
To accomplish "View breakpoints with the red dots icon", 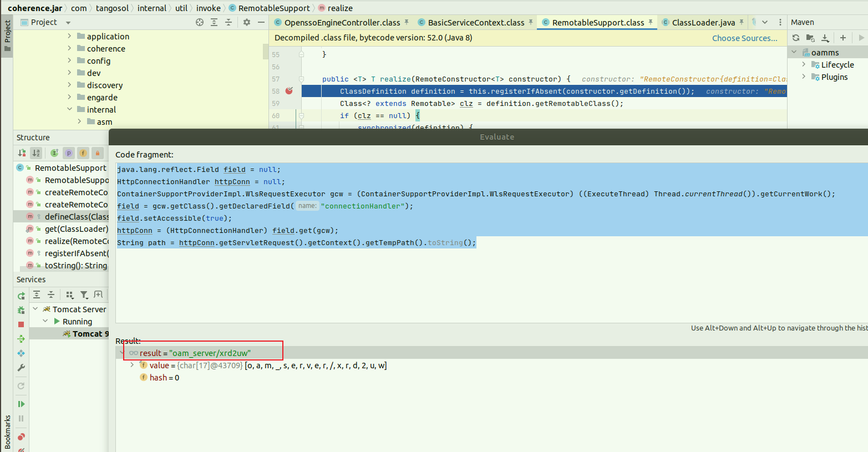I will 21,436.
